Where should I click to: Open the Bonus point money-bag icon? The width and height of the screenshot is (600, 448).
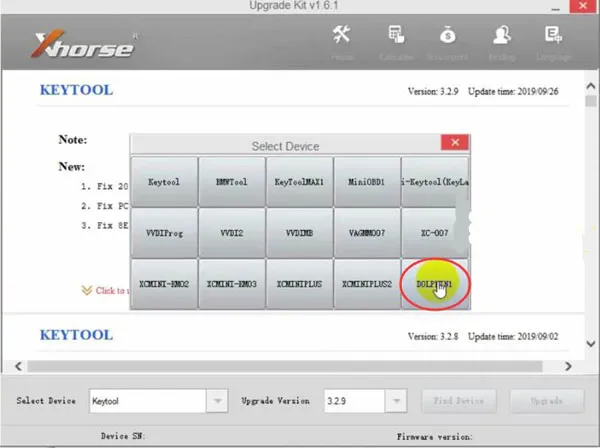coord(447,35)
